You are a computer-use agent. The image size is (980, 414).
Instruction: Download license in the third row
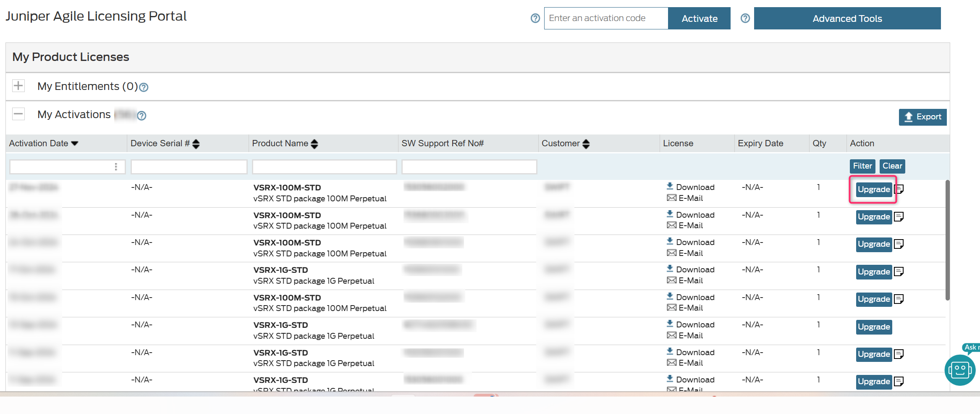[x=691, y=242]
